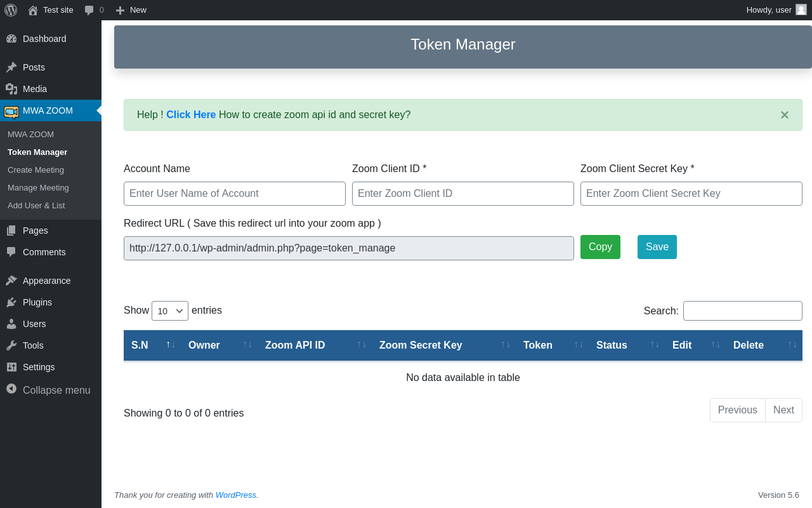Open the Tools menu label

point(33,345)
